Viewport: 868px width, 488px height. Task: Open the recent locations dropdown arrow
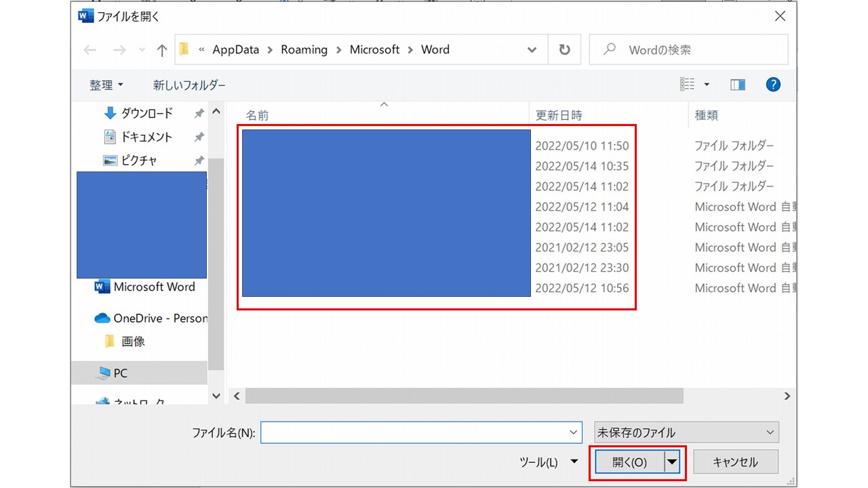point(142,50)
